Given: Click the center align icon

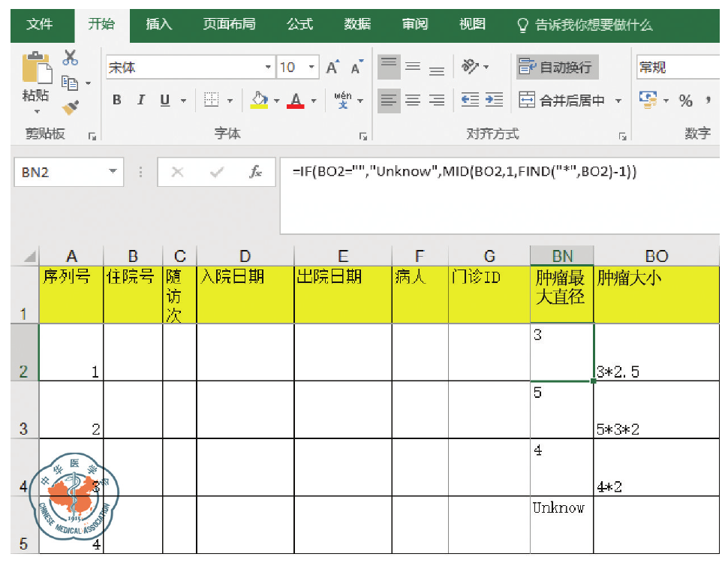Looking at the screenshot, I should point(412,100).
